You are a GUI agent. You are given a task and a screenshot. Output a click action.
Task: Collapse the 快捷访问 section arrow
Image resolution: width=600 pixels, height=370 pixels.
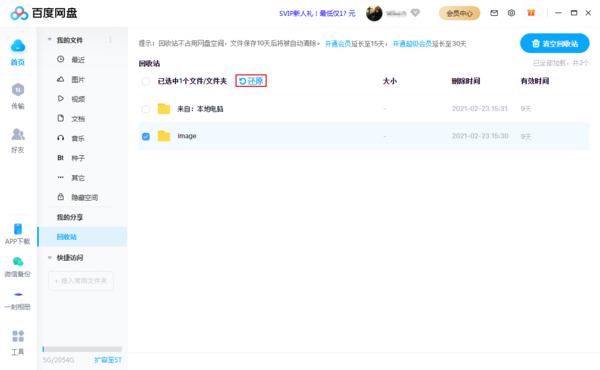click(x=50, y=258)
